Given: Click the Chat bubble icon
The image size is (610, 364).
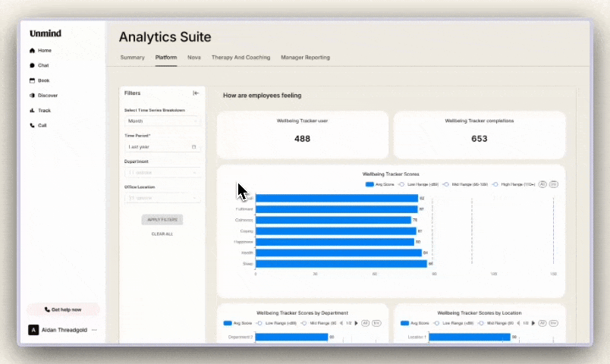Looking at the screenshot, I should (x=32, y=65).
